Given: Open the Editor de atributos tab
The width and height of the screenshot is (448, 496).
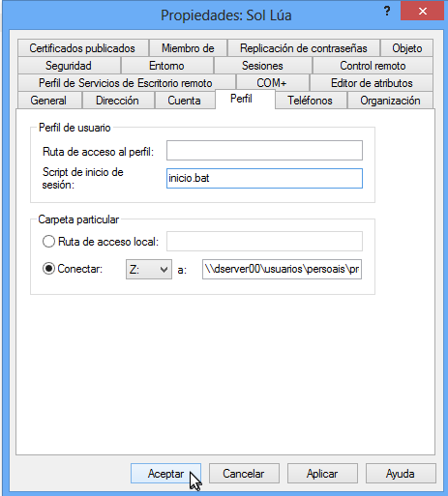Looking at the screenshot, I should click(x=372, y=83).
